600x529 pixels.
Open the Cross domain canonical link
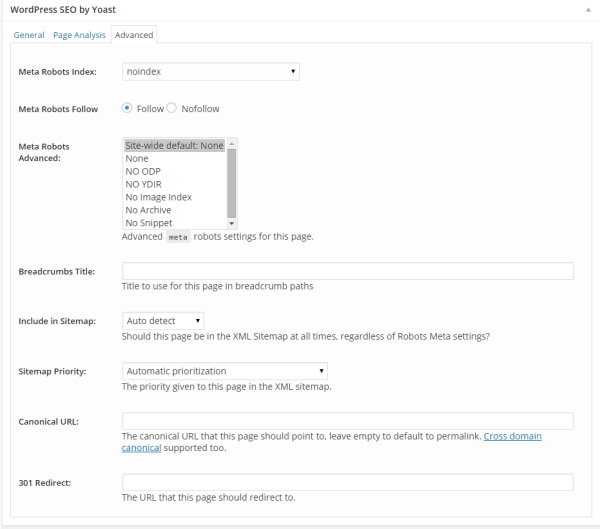[513, 436]
